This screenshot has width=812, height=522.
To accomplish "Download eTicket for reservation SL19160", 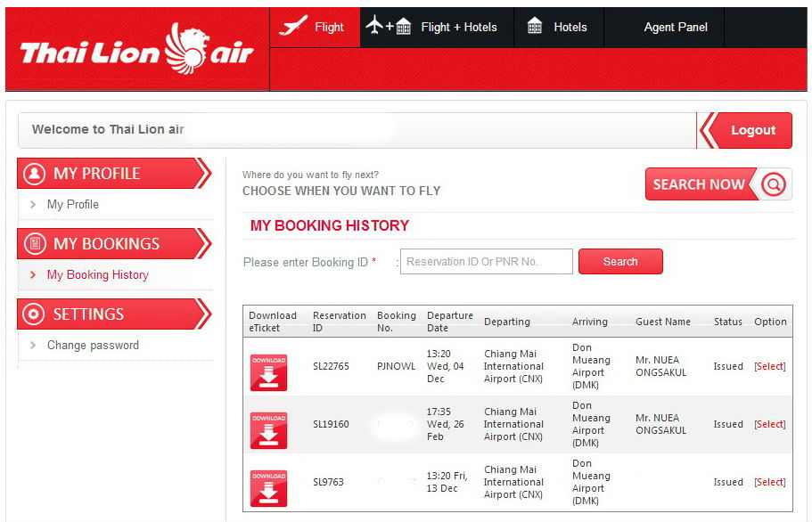I will (268, 430).
